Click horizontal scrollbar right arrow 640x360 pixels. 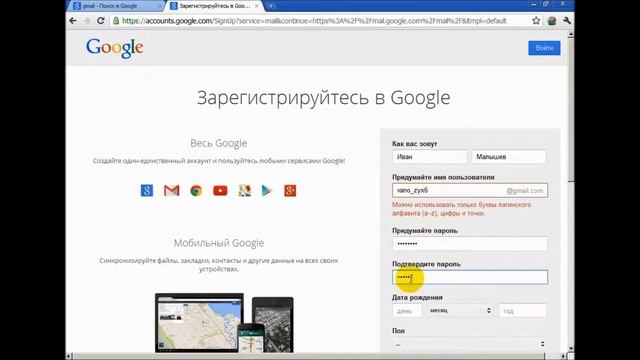(x=563, y=356)
